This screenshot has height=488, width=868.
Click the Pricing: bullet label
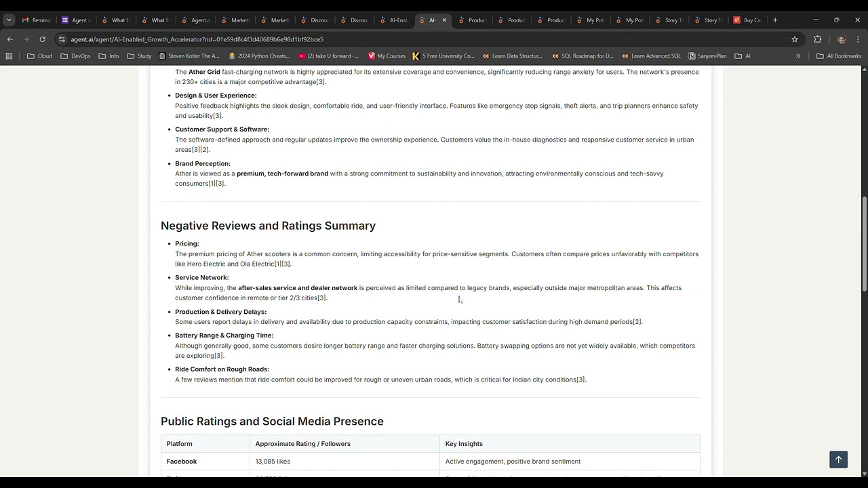[186, 243]
